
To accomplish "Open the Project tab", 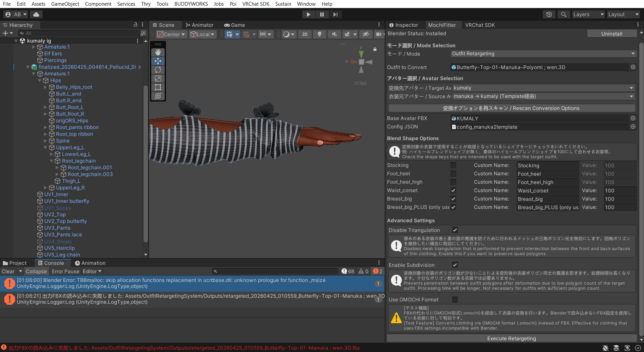I will click(15, 263).
